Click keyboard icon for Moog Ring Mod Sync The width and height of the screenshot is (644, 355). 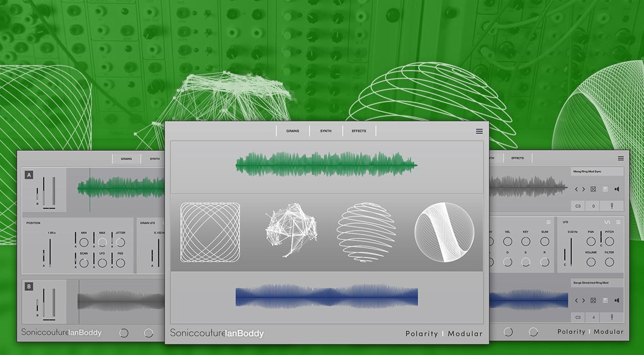point(605,189)
